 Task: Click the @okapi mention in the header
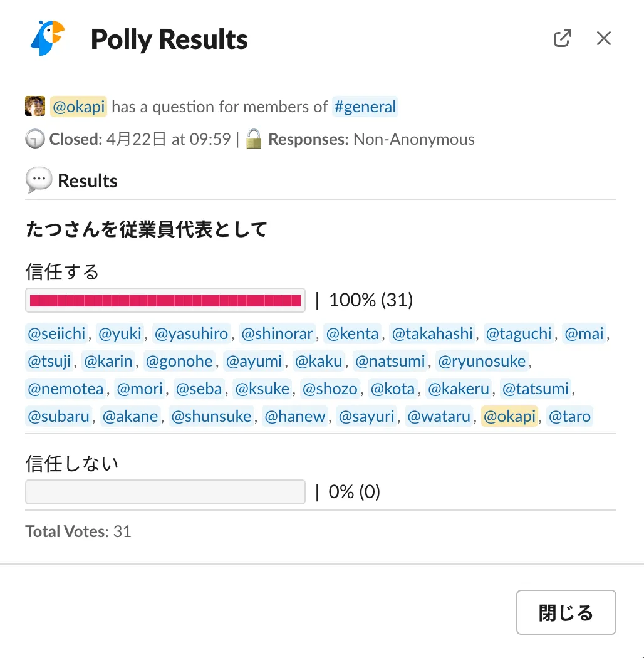click(79, 107)
